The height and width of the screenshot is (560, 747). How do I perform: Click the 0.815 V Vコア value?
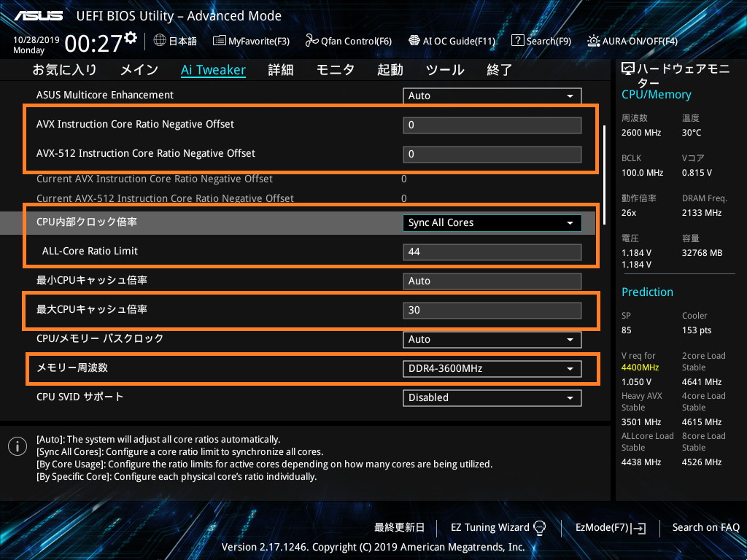(697, 173)
